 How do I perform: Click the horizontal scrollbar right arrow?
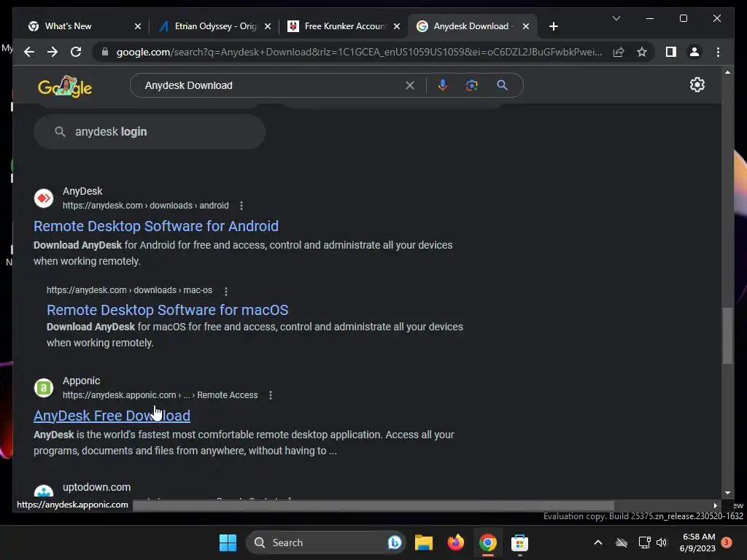click(x=715, y=505)
